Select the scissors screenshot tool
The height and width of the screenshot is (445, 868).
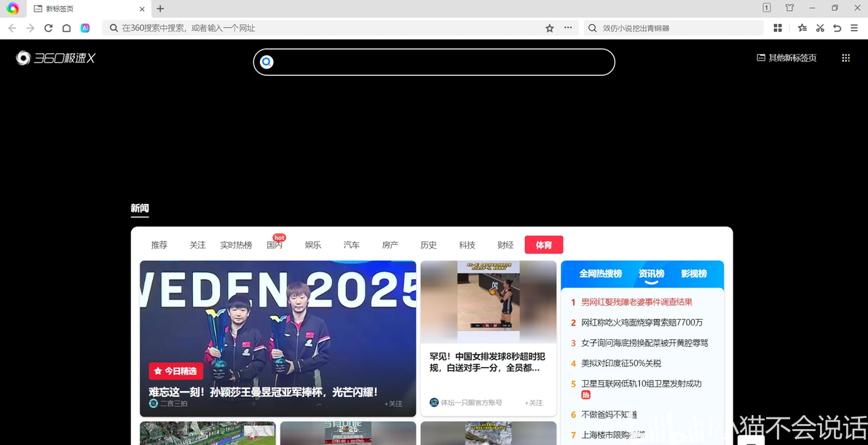pyautogui.click(x=820, y=28)
